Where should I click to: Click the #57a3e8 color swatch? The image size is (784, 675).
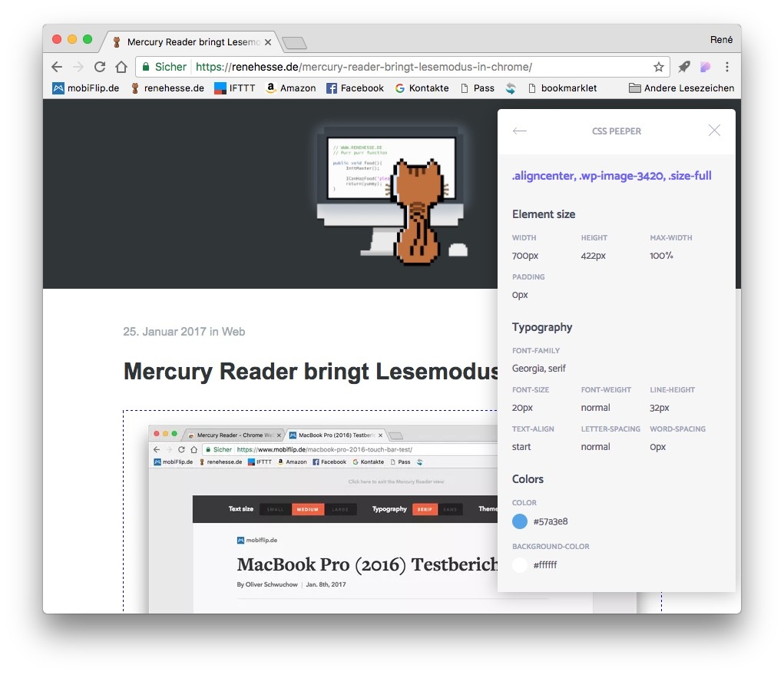click(x=520, y=521)
